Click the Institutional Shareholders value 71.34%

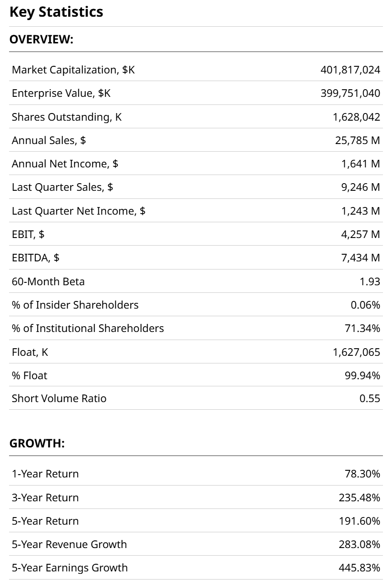pyautogui.click(x=362, y=328)
